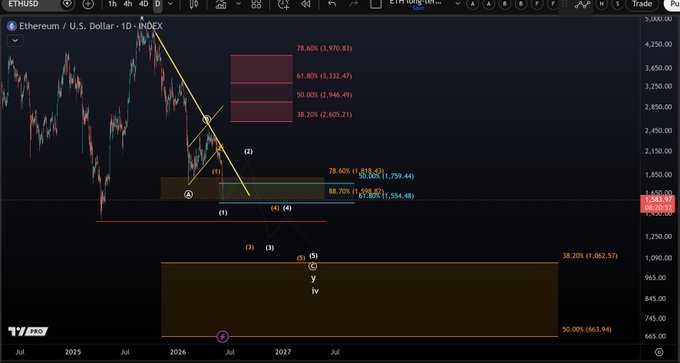Select the white (5) wave label
Image resolution: width=680 pixels, height=363 pixels.
pyautogui.click(x=314, y=256)
